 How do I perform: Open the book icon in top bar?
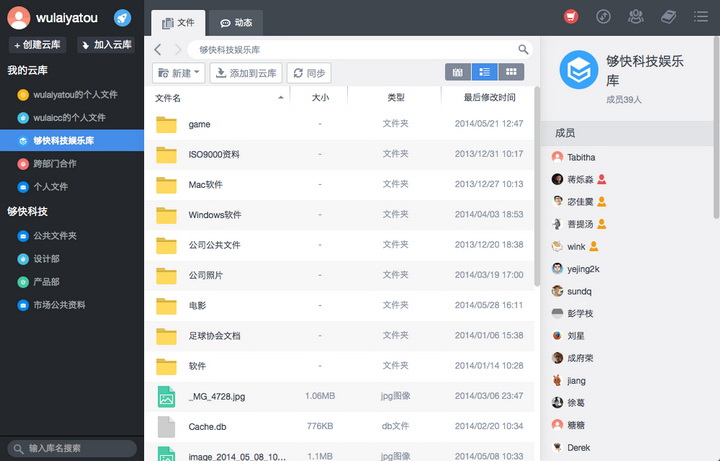(x=668, y=16)
